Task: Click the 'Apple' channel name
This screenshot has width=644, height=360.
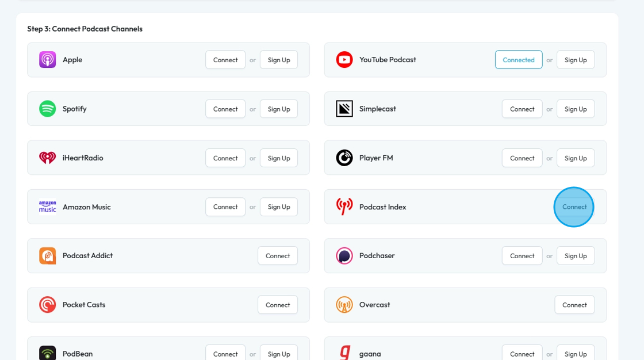Action: pos(72,60)
